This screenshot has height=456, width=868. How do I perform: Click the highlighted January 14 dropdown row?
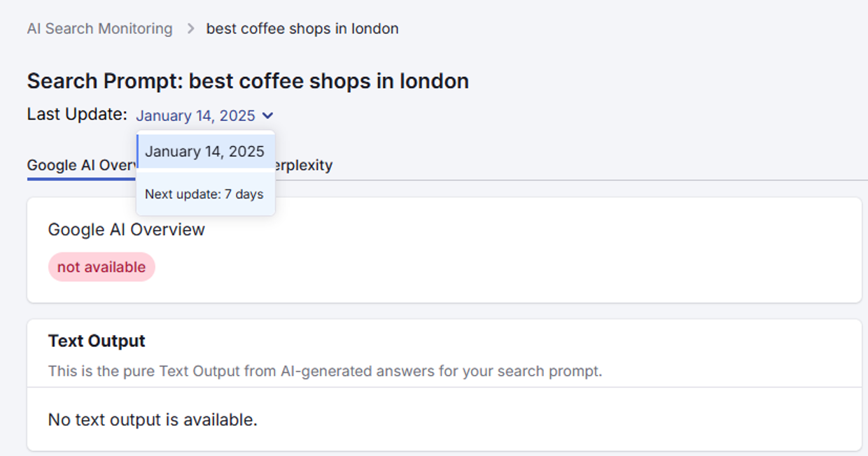pyautogui.click(x=204, y=151)
